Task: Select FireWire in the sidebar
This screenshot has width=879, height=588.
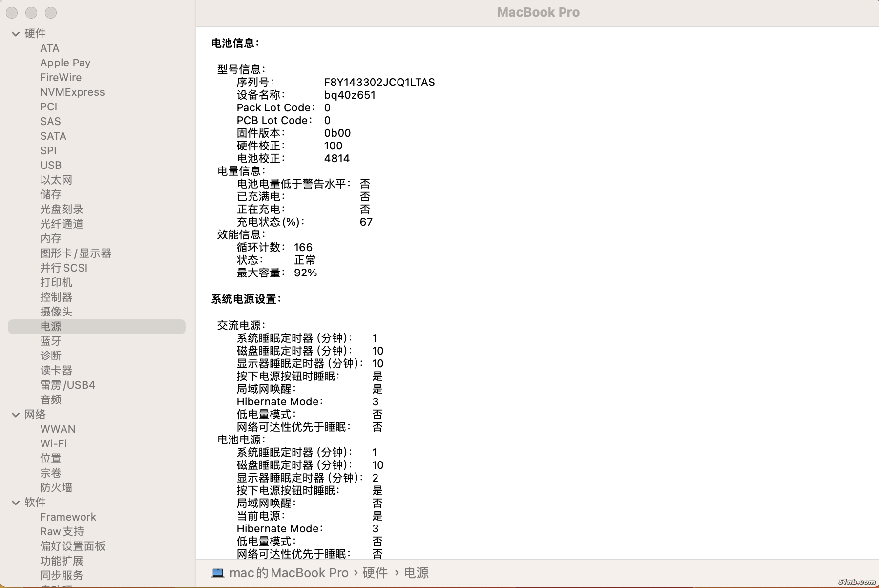Action: point(61,77)
